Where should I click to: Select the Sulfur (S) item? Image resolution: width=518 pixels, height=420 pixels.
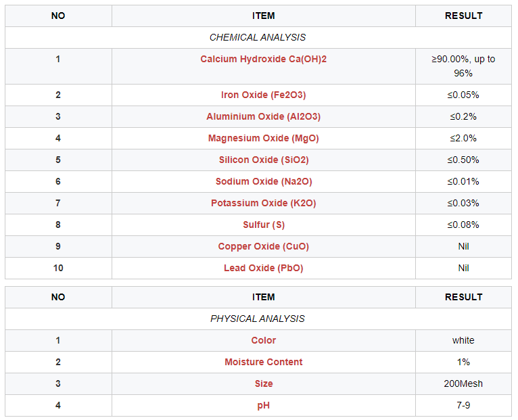[263, 225]
